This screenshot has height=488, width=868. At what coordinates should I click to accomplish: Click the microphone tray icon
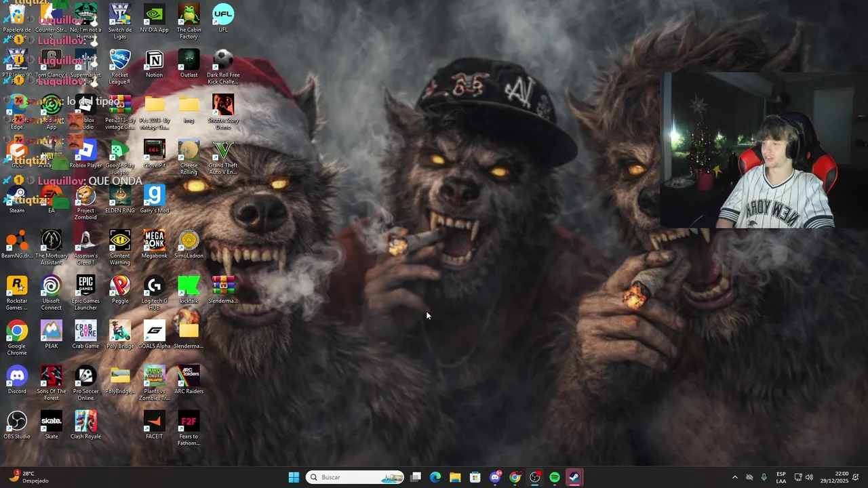(x=764, y=477)
